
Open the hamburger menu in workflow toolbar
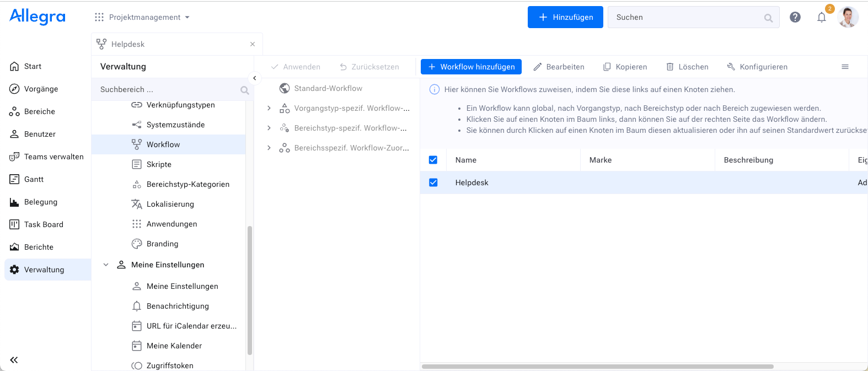click(844, 67)
